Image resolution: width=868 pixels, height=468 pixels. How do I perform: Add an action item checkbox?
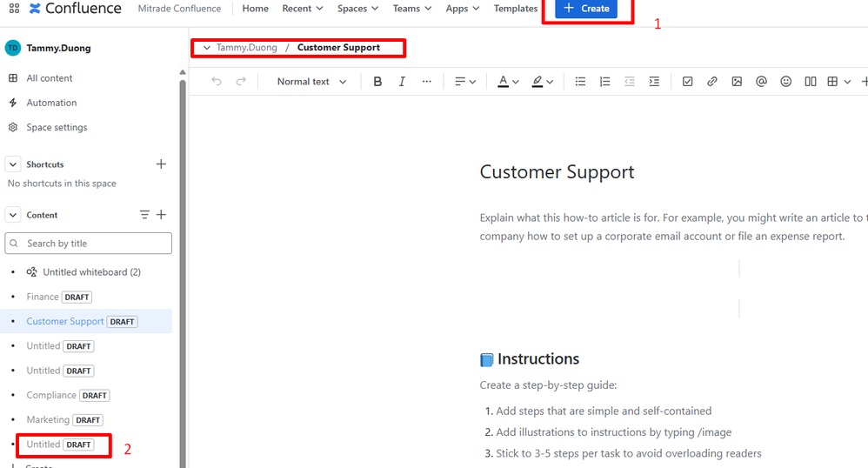pyautogui.click(x=687, y=82)
